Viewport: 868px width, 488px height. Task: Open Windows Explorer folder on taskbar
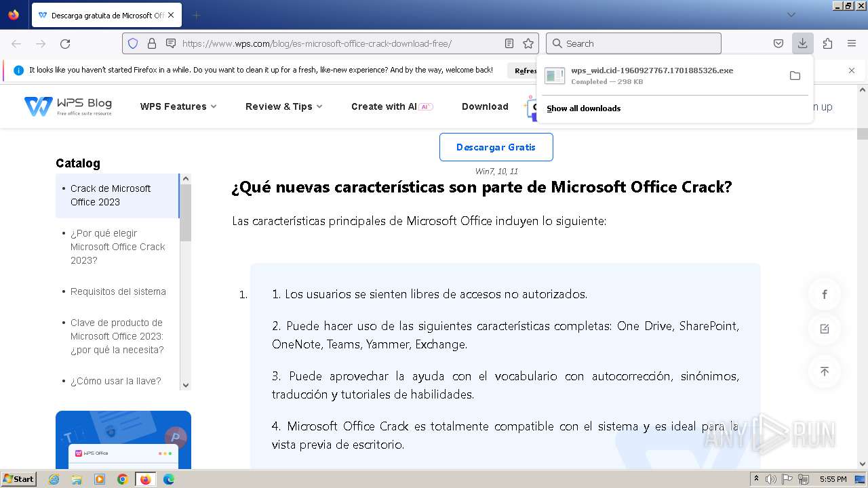click(x=77, y=479)
